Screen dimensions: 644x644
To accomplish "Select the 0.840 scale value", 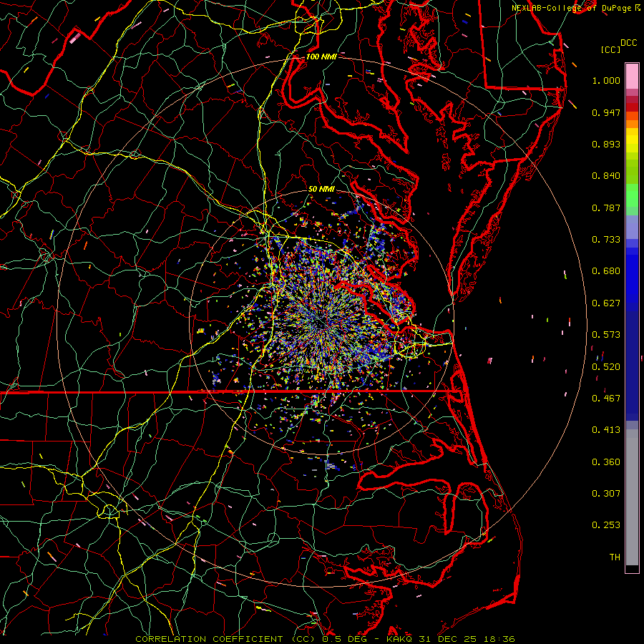I will pyautogui.click(x=606, y=176).
